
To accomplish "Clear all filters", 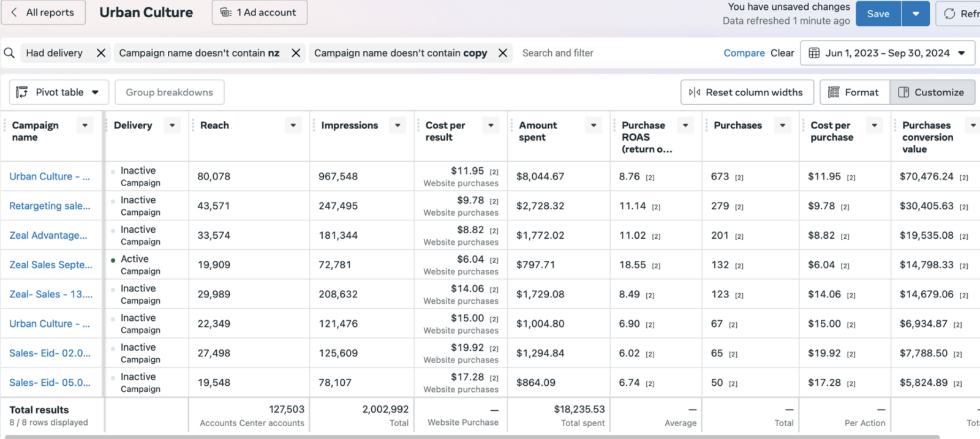I will pos(782,53).
